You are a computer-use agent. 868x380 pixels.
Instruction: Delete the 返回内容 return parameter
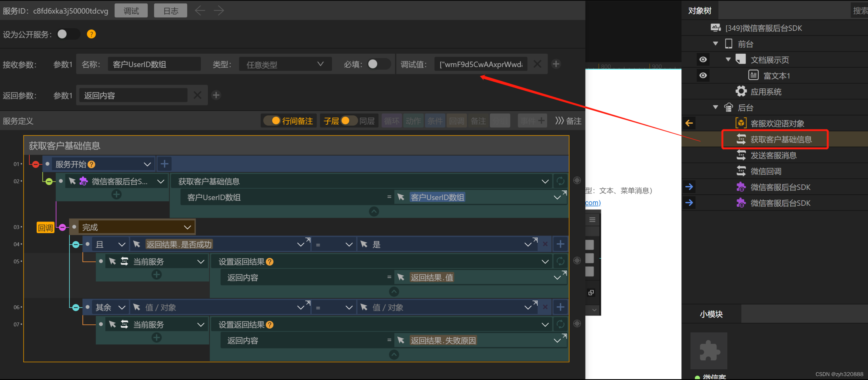(197, 95)
